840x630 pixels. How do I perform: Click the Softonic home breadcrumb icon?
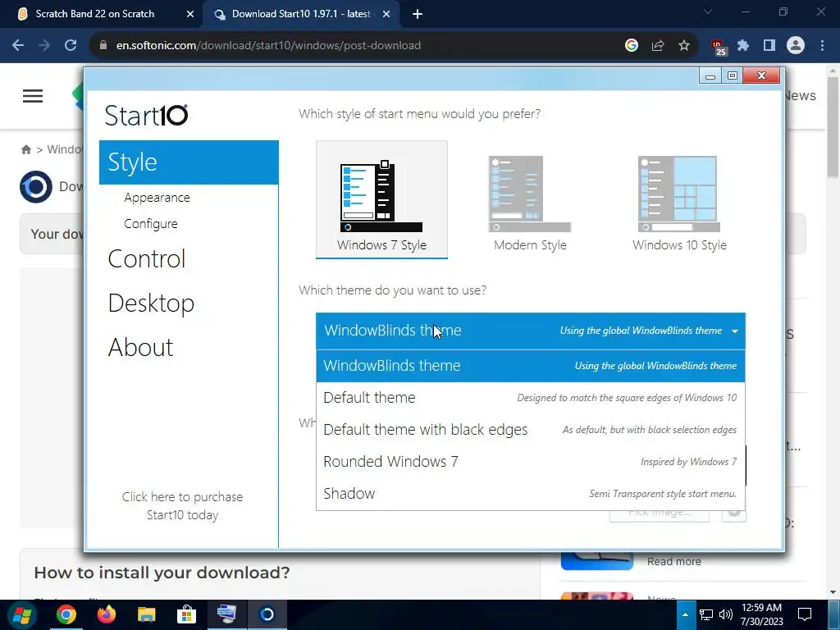25,149
